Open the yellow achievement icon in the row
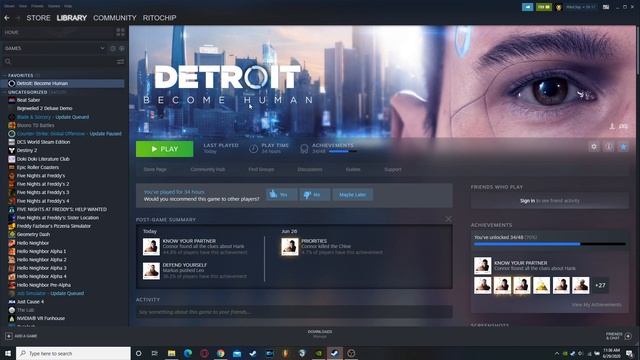 tap(542, 285)
